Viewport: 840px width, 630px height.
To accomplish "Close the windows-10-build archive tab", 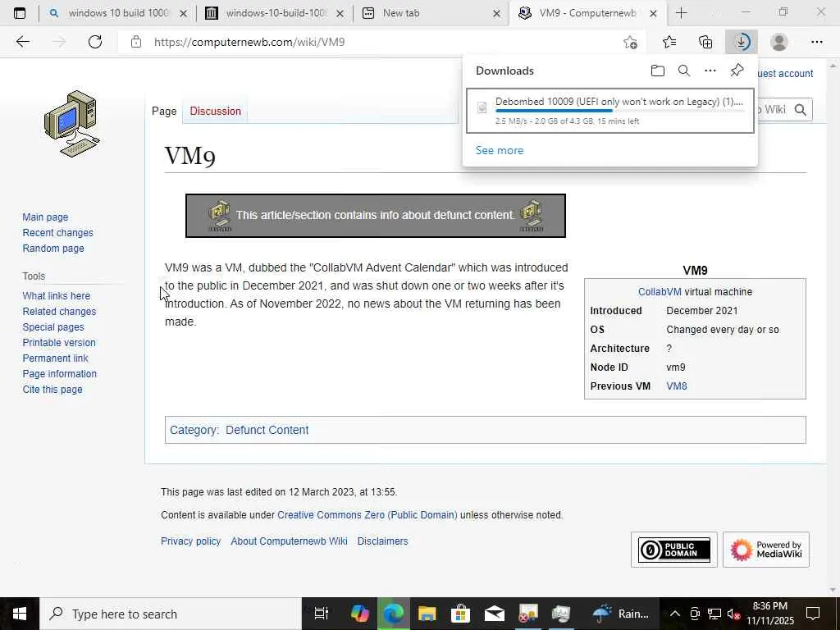I will click(340, 13).
